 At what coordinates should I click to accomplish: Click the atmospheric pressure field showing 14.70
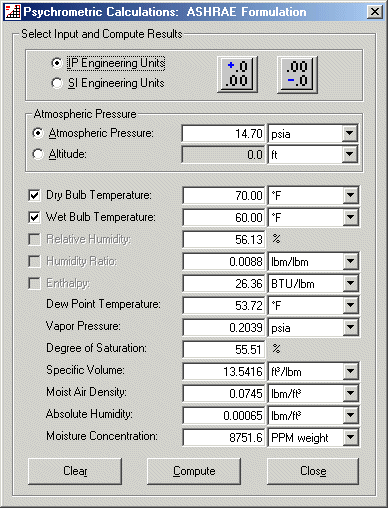click(223, 134)
